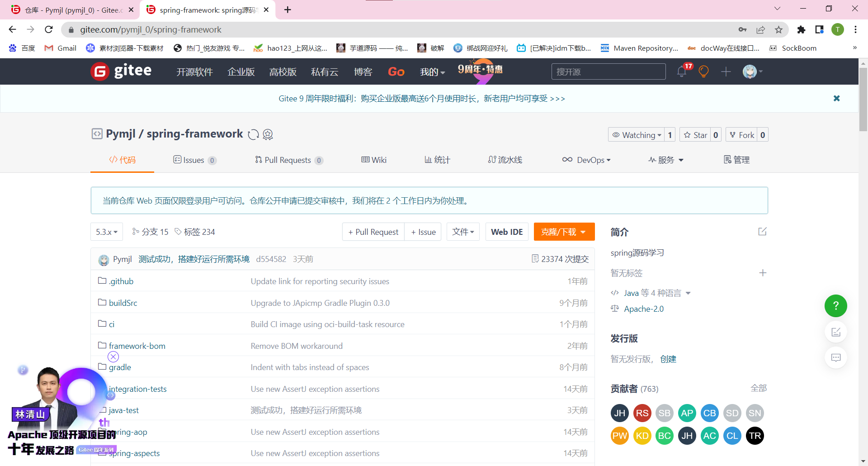Add a tag with plus icon next to 暂无标签
The height and width of the screenshot is (466, 868).
pos(763,273)
